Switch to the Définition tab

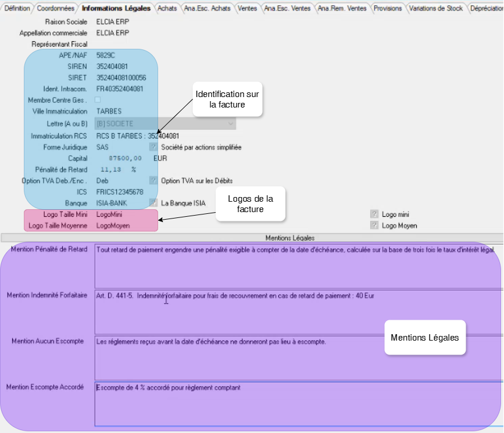tap(17, 8)
